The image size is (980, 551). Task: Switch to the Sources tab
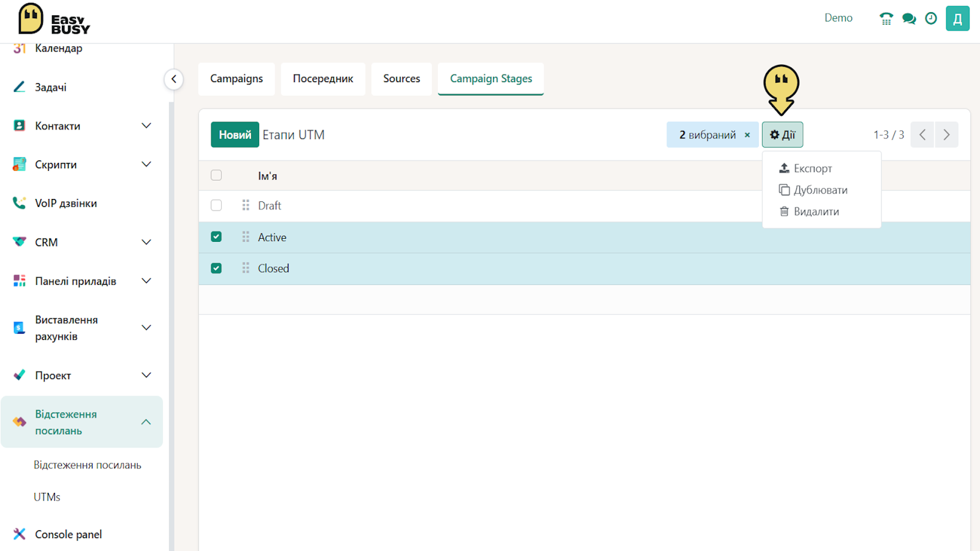pos(402,79)
